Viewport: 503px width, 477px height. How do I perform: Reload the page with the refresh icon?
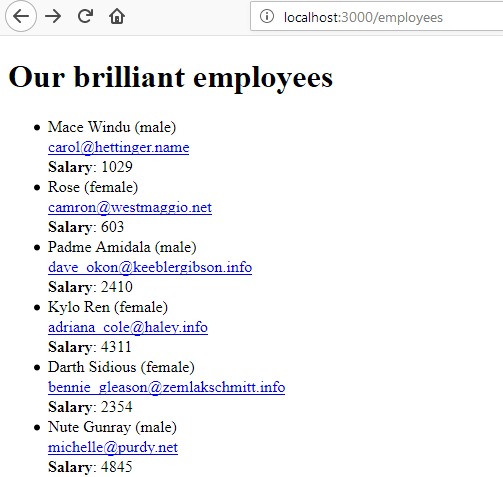[x=85, y=16]
